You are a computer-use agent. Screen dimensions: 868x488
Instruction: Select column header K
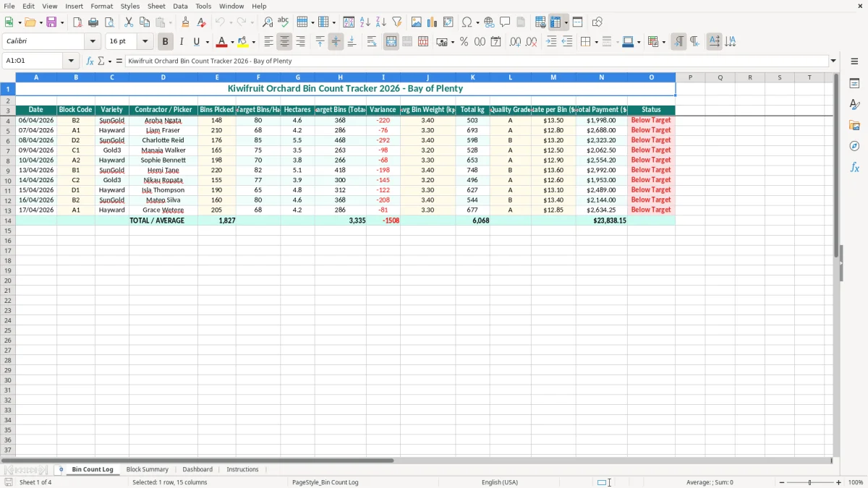472,77
